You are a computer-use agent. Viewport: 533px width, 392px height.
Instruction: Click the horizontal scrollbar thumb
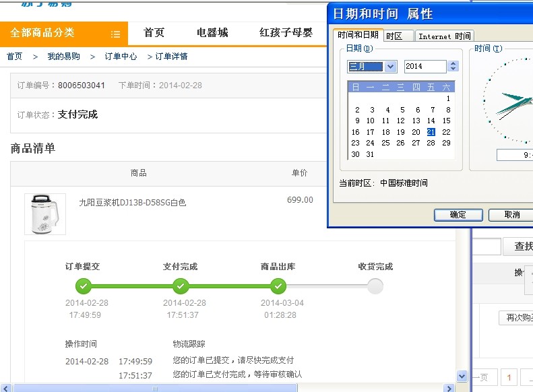[155, 388]
